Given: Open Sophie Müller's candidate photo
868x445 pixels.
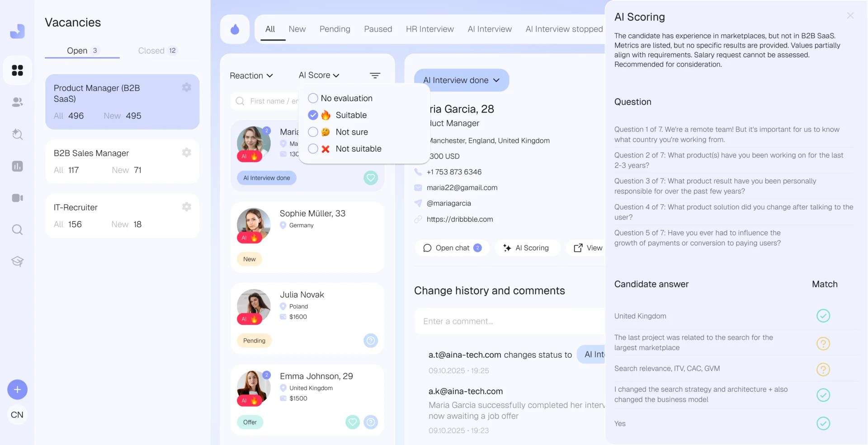Looking at the screenshot, I should [254, 225].
